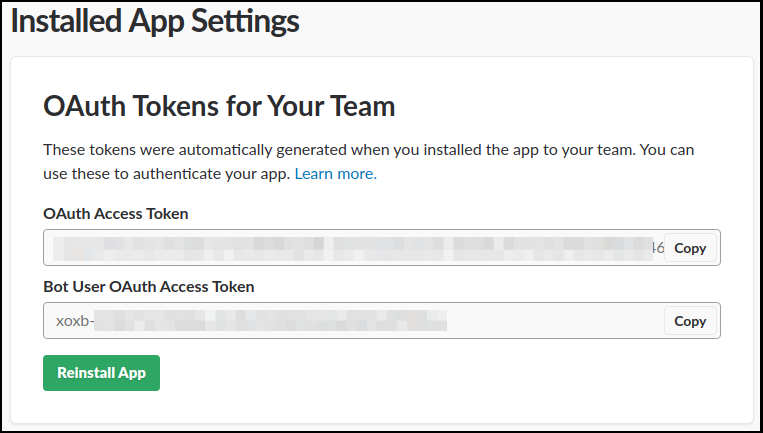The width and height of the screenshot is (763, 433).
Task: Copy the Bot User OAuth Access Token
Action: (x=690, y=321)
